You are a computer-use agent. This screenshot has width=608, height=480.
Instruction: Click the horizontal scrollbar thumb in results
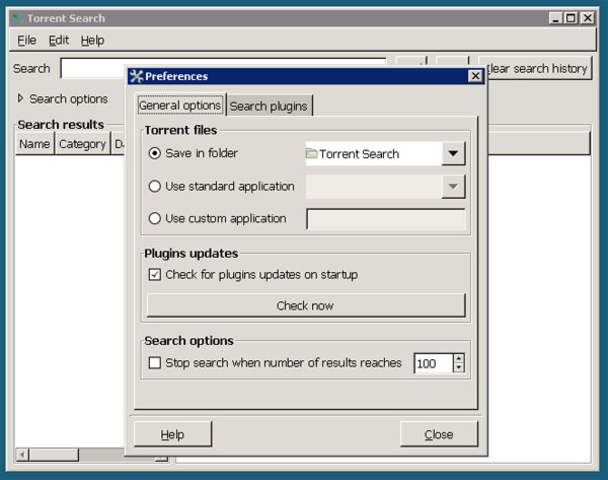click(54, 454)
